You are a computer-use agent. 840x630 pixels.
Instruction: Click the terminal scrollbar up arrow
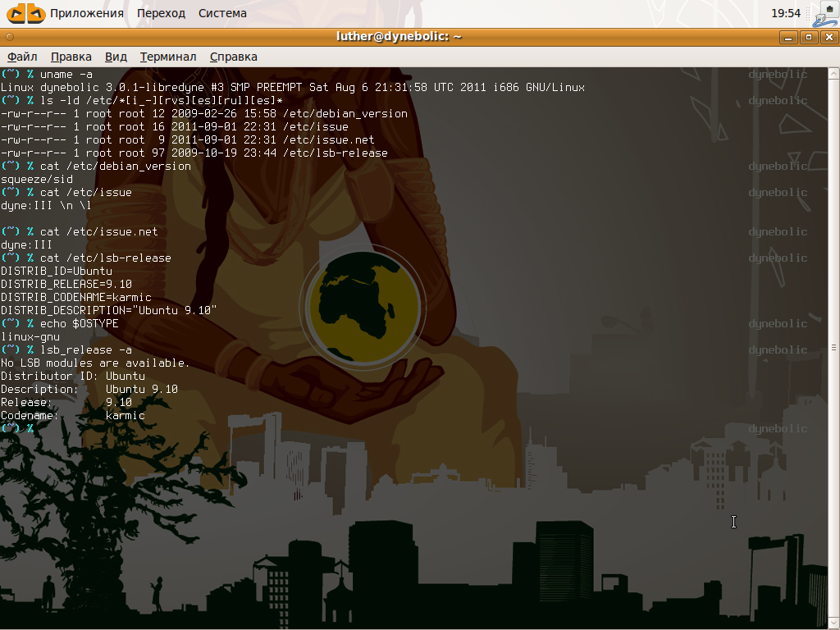[833, 74]
